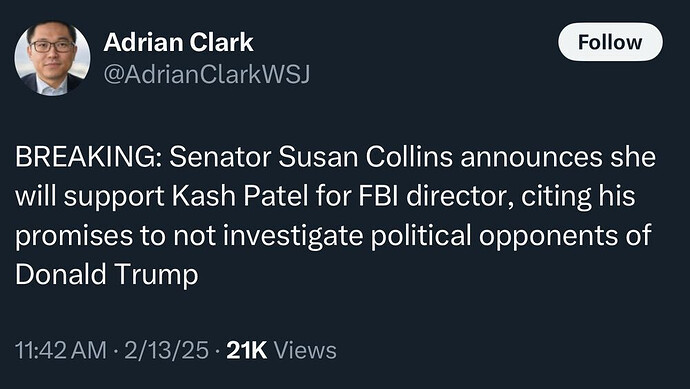Open the @AdrianClarkWSJ handle
The height and width of the screenshot is (389, 690).
click(x=207, y=74)
